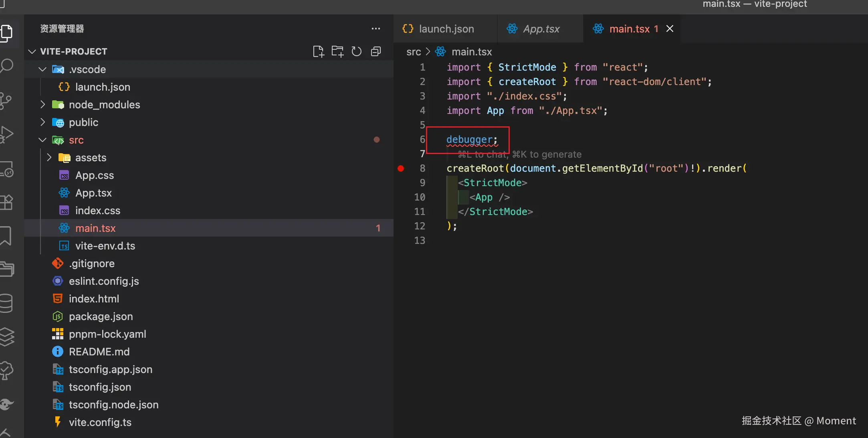Close the main.tsx tab
This screenshot has height=438, width=868.
[x=670, y=29]
